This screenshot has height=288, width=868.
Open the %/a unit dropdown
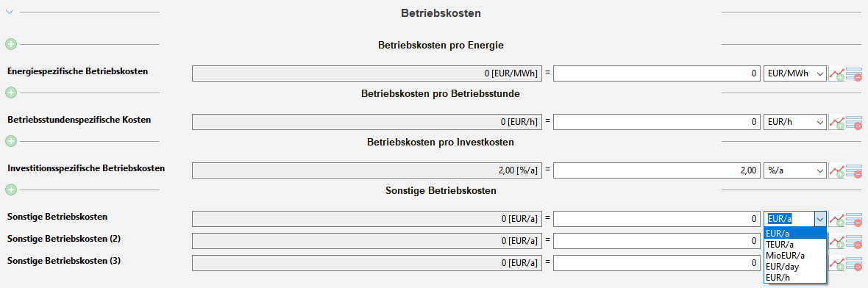tap(795, 170)
